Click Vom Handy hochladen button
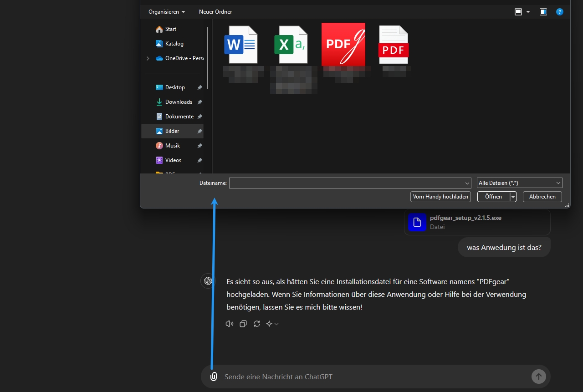Screen dimensions: 583x392 click(440, 197)
